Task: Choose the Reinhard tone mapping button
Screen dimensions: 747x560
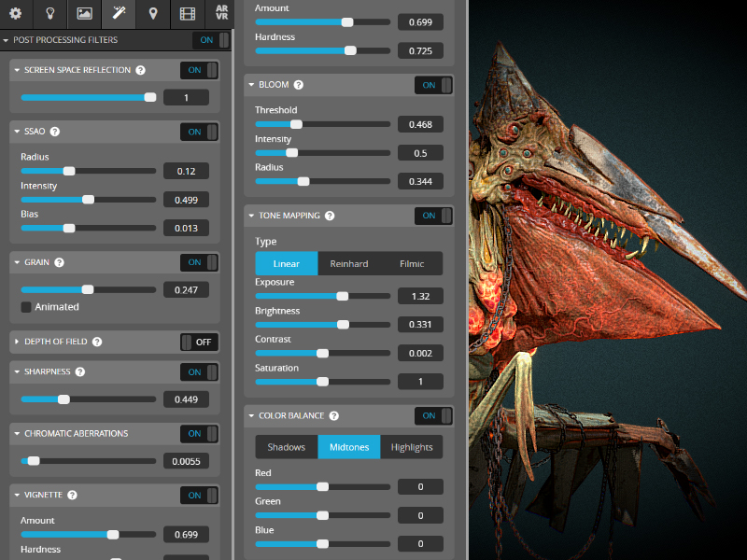Action: pyautogui.click(x=349, y=264)
